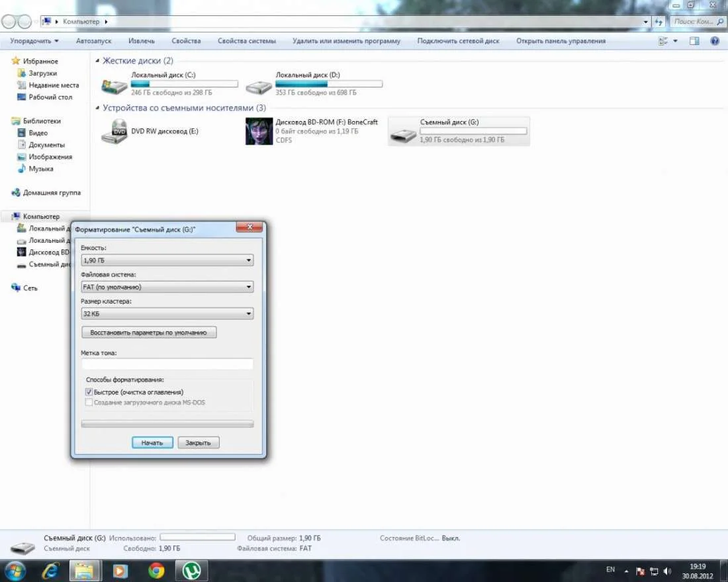Click the Библиотеки icon in sidebar

pyautogui.click(x=16, y=120)
